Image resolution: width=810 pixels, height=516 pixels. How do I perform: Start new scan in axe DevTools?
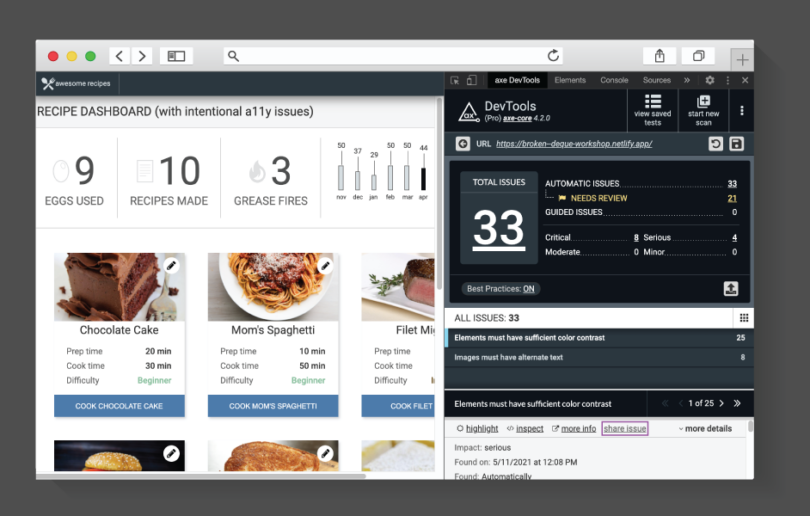[x=703, y=110]
